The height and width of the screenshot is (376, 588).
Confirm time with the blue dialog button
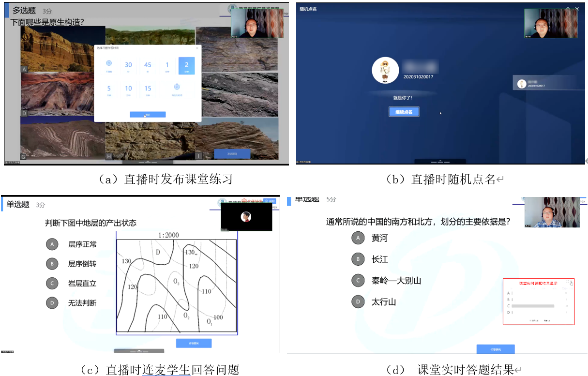(148, 115)
